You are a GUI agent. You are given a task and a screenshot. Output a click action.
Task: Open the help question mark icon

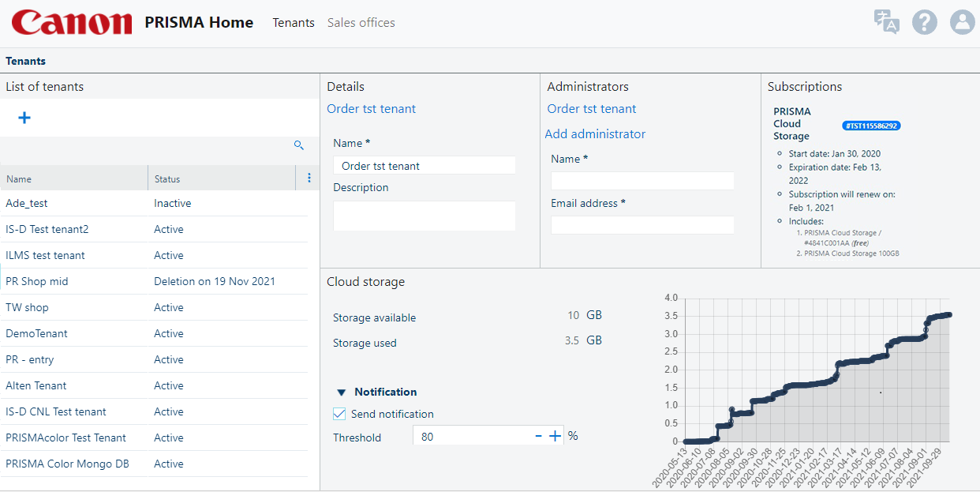coord(924,22)
